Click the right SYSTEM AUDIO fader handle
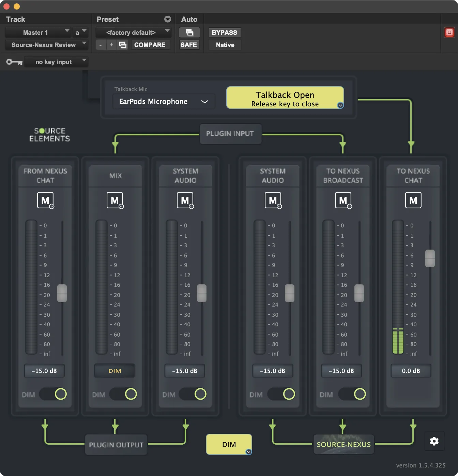 tap(290, 293)
